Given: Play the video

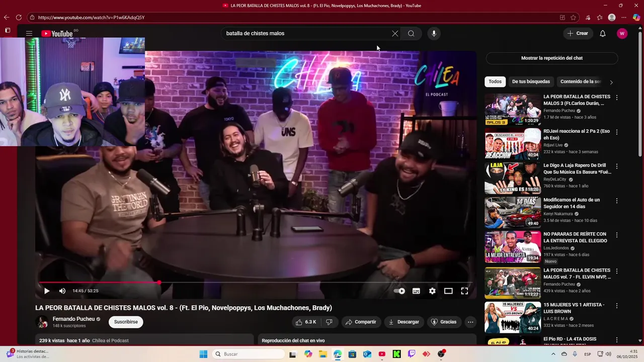Looking at the screenshot, I should click(x=47, y=291).
